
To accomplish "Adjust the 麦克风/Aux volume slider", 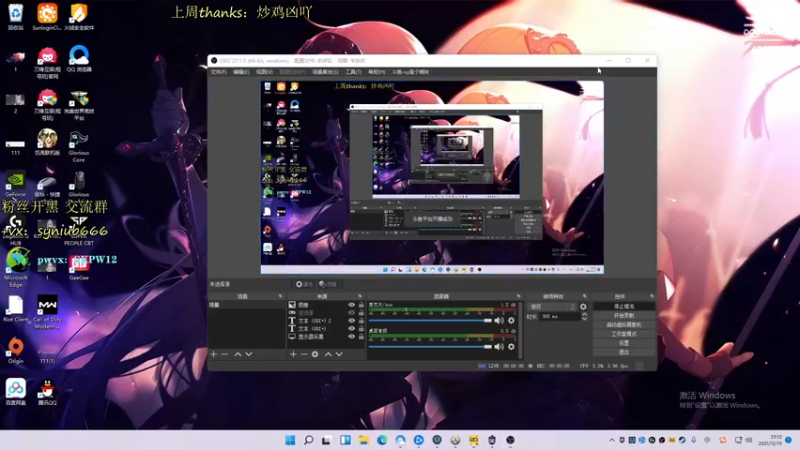I will [430, 320].
